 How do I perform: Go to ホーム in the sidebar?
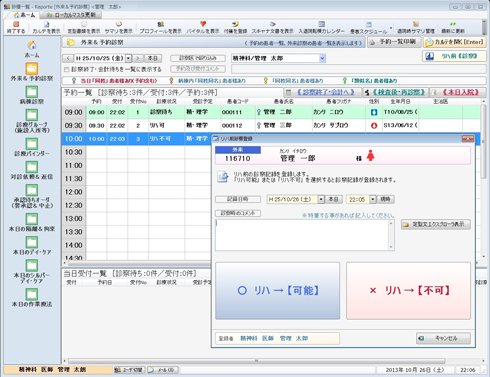pyautogui.click(x=32, y=49)
